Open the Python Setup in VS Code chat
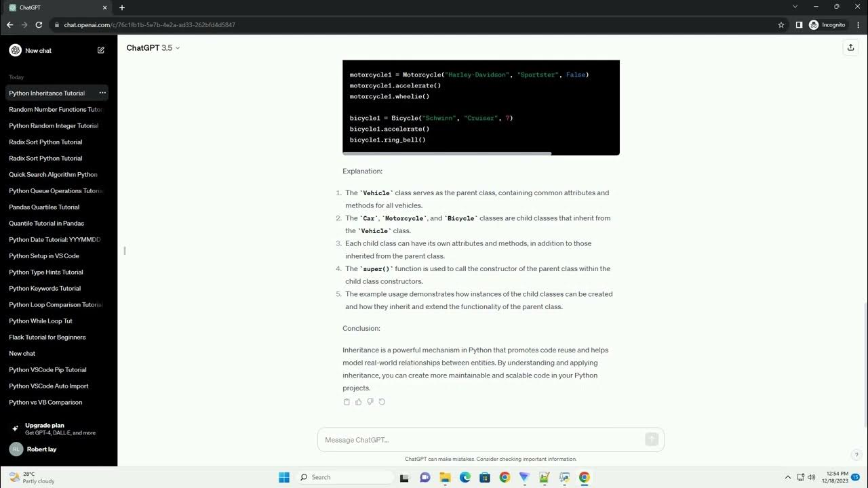 point(58,256)
